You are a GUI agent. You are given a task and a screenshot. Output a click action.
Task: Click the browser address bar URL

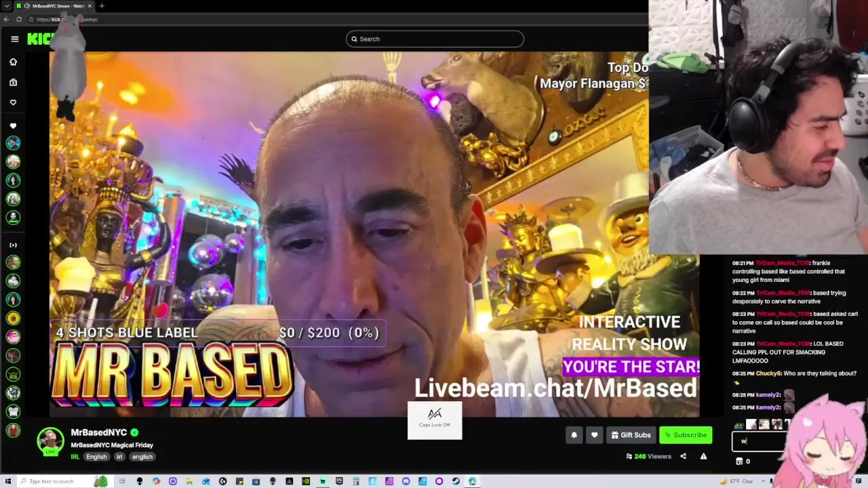pos(68,19)
